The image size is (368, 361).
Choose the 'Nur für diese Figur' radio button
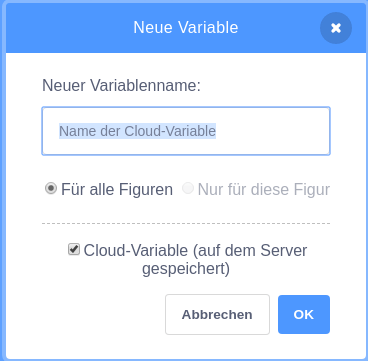point(188,189)
